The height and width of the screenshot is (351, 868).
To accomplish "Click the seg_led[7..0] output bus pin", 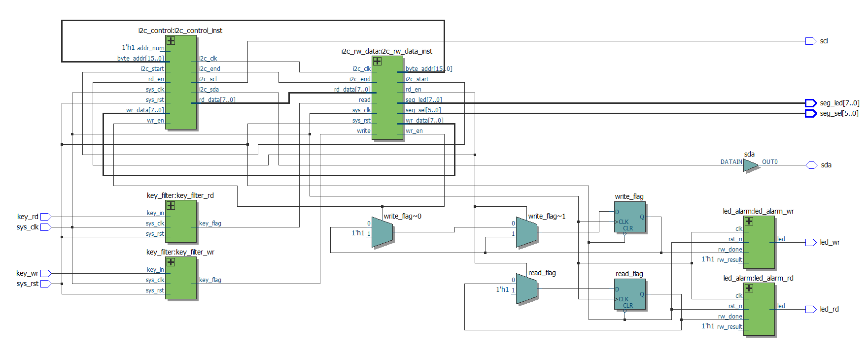I will (810, 103).
